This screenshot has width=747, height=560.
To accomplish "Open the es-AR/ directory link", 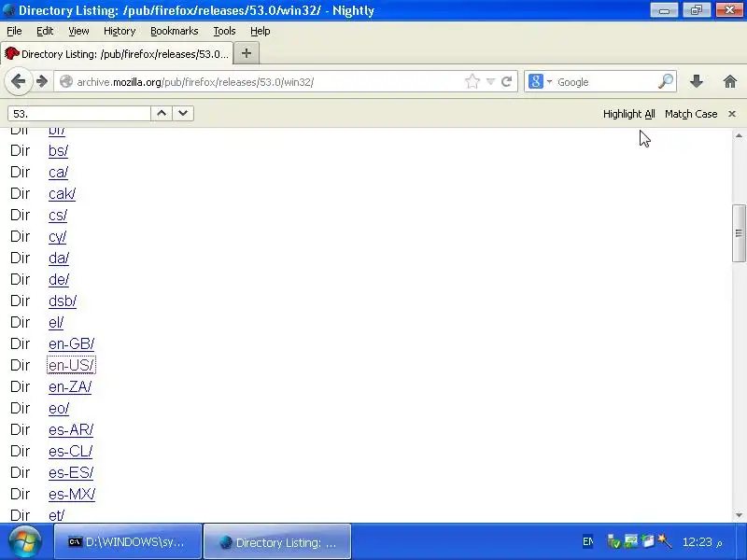I will point(71,429).
